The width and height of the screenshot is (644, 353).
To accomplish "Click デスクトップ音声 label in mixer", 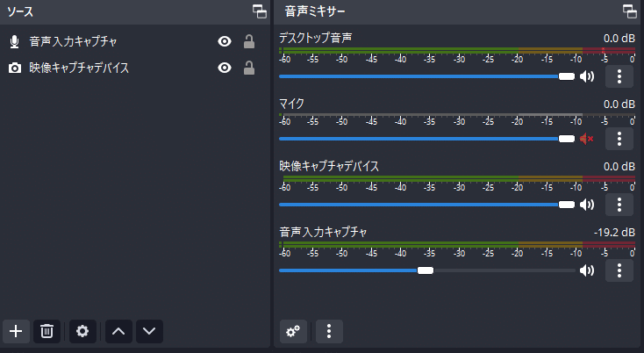I will (316, 39).
